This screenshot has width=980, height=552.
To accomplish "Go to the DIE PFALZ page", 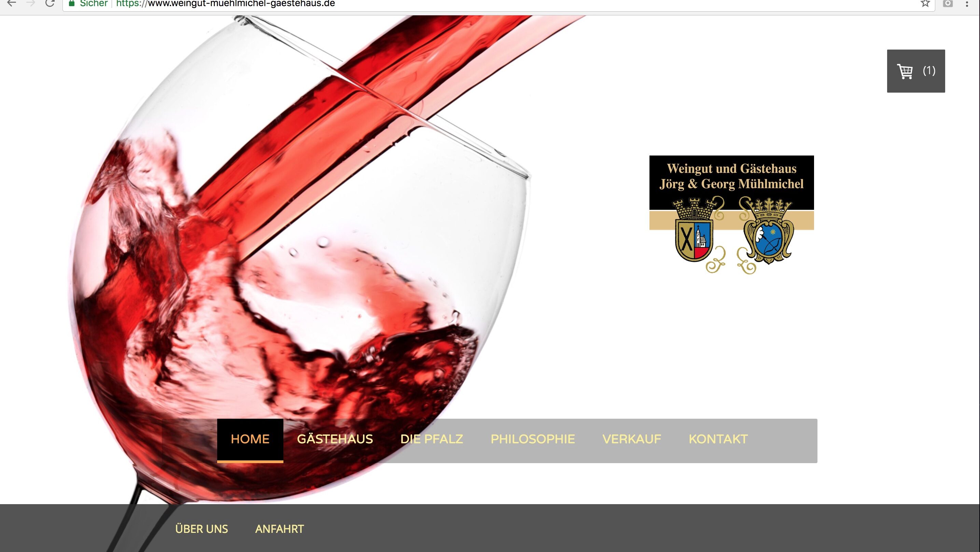I will 432,439.
